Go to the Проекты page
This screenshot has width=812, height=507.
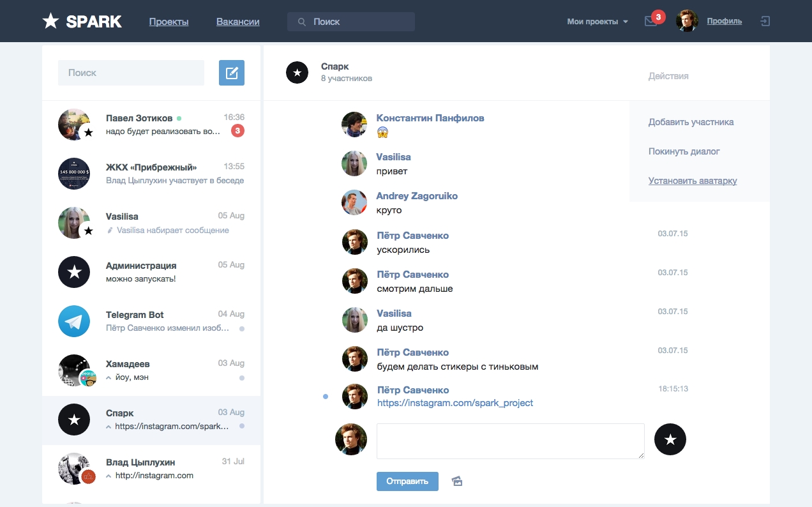coord(169,22)
